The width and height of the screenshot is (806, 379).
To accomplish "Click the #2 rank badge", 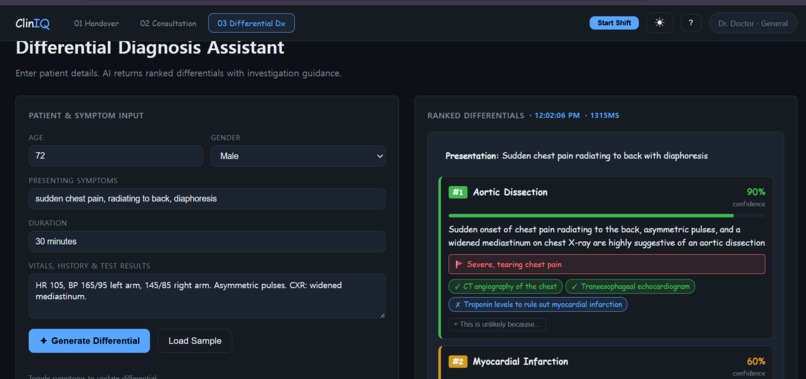I will click(x=457, y=362).
